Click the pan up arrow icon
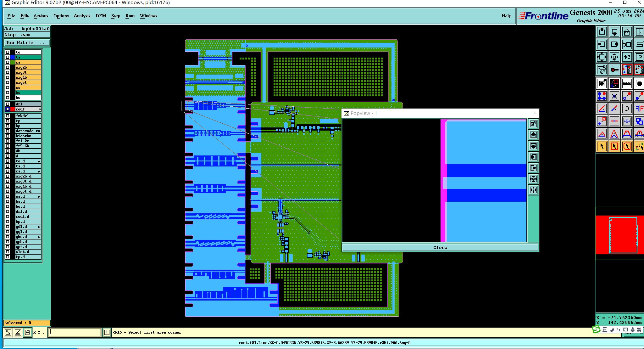Viewport: 644px width, 349px height. pos(602,32)
